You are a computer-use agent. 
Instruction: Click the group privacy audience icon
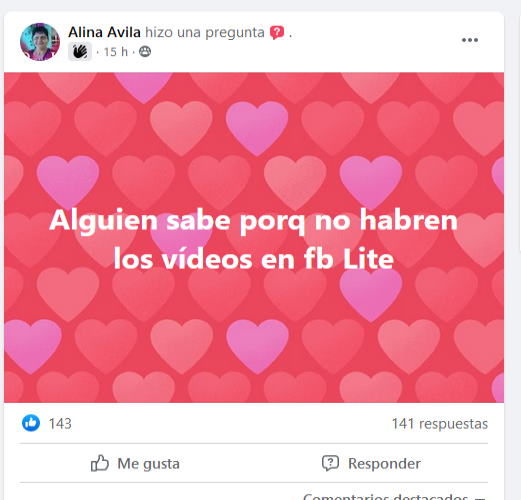(145, 52)
